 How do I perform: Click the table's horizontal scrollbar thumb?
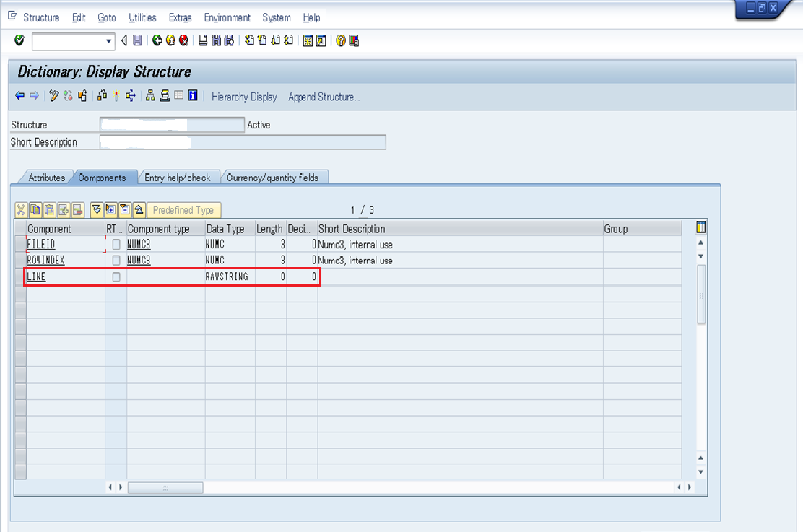point(165,487)
